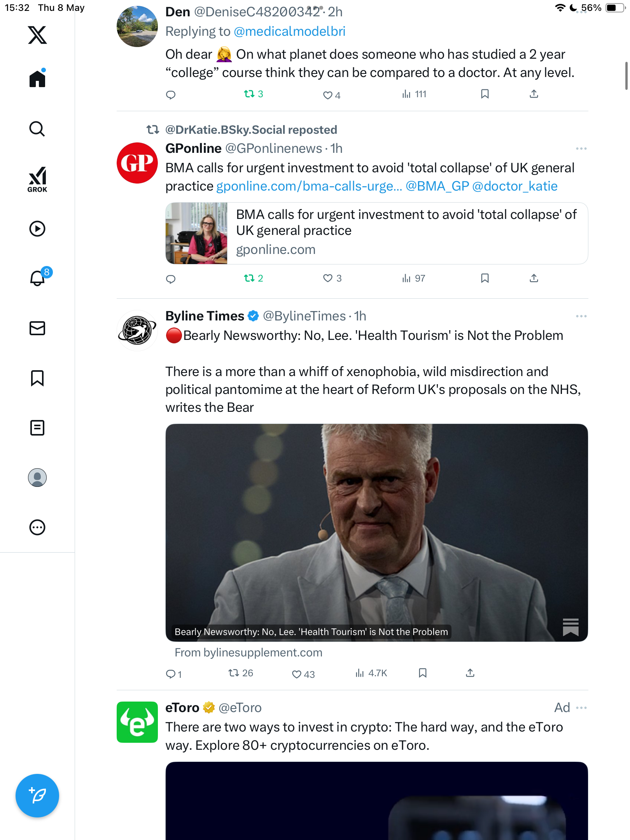Open the Search magnifier in sidebar
630x840 pixels.
click(x=37, y=129)
